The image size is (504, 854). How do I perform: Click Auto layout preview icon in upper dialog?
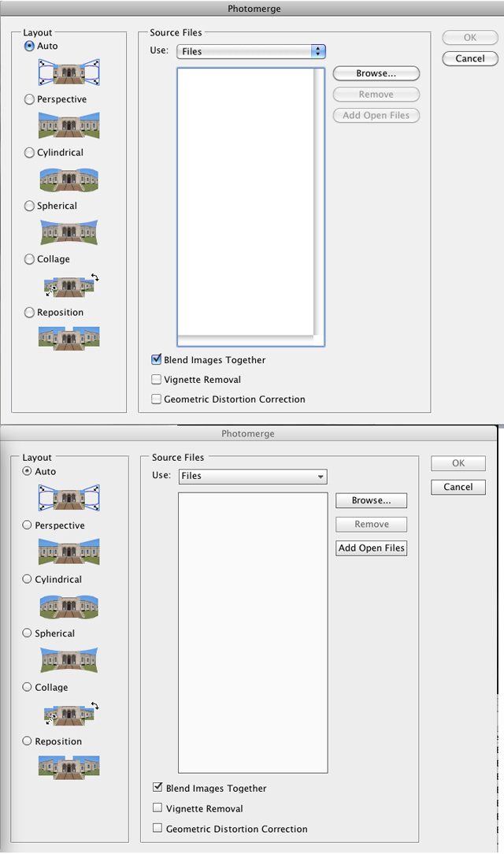pos(69,72)
